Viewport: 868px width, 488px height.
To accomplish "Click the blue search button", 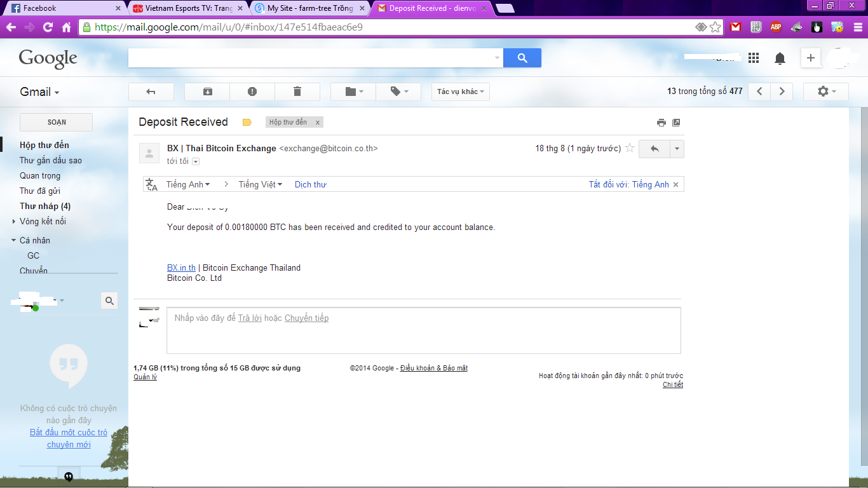I will [522, 58].
